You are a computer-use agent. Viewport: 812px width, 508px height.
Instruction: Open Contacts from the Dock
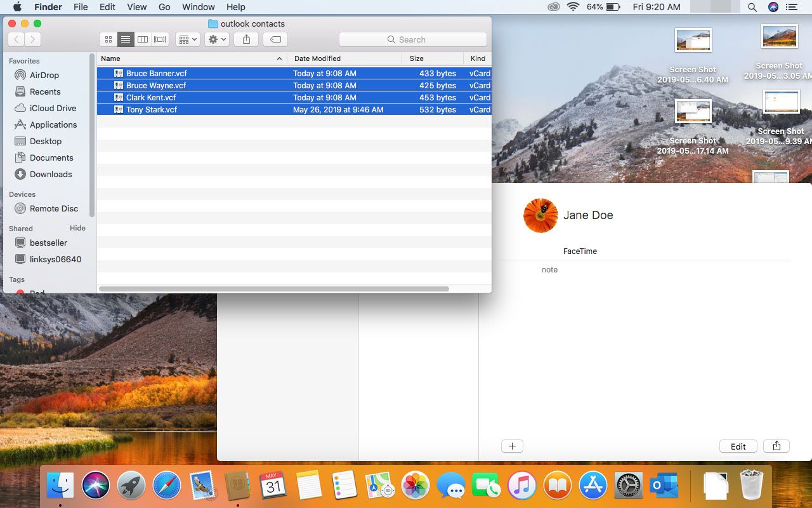[238, 486]
